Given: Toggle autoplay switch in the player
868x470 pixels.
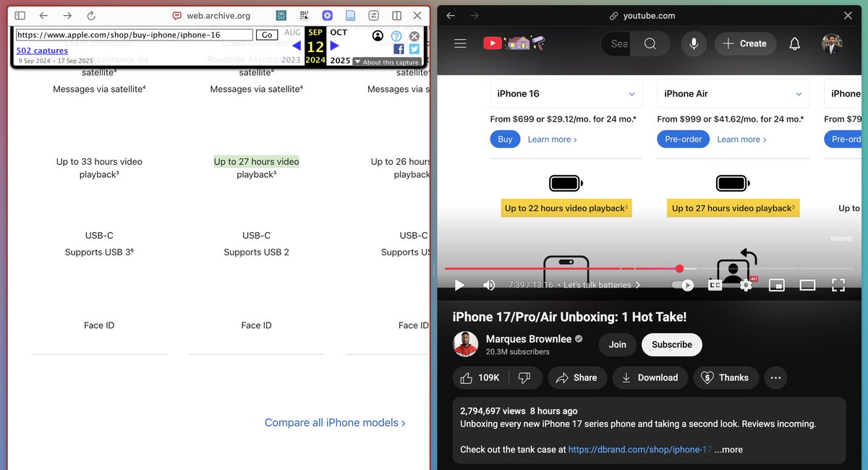Looking at the screenshot, I should [x=683, y=285].
